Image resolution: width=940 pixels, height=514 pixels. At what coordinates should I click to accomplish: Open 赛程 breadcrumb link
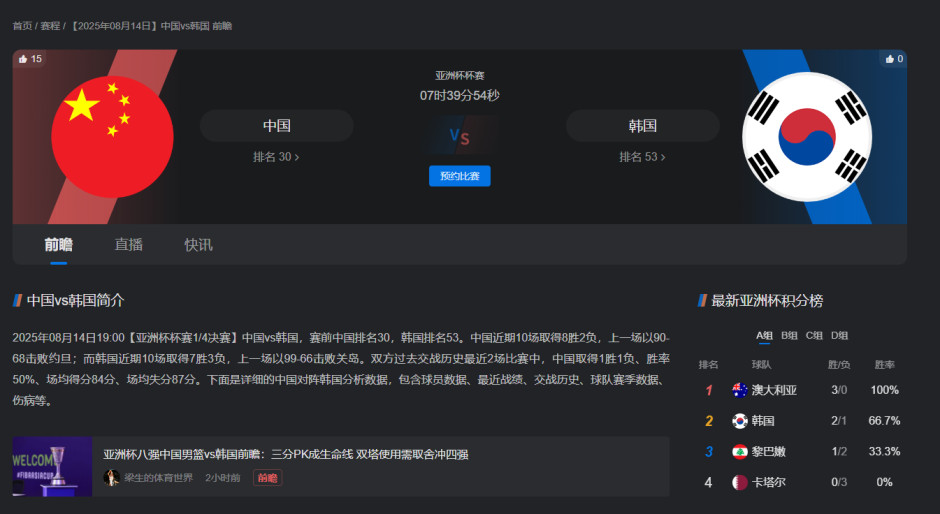click(50, 25)
